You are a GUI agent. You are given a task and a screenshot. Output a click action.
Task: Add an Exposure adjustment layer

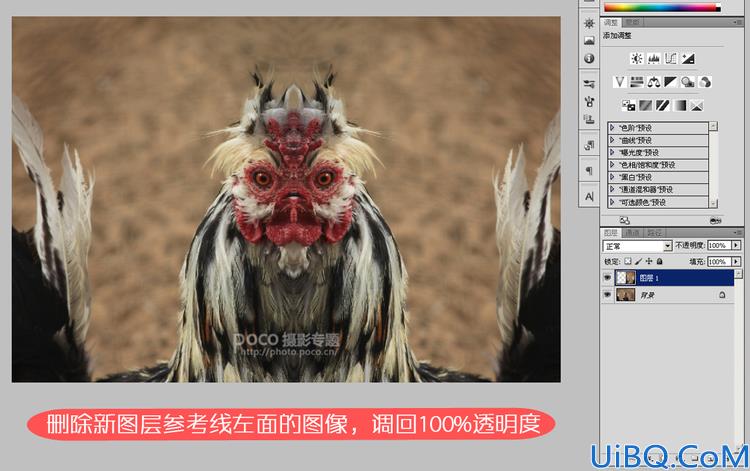pyautogui.click(x=688, y=58)
